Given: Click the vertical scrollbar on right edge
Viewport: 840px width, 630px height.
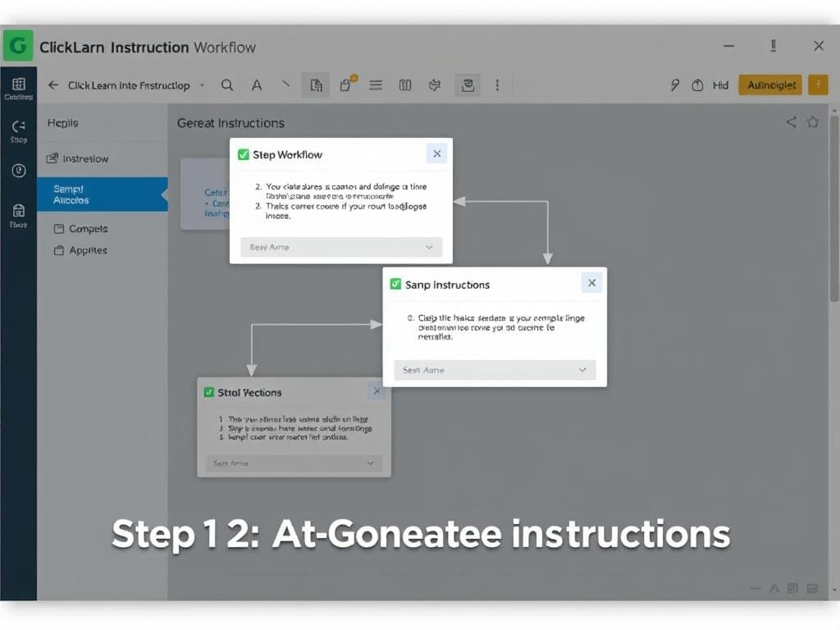Looking at the screenshot, I should [x=834, y=205].
